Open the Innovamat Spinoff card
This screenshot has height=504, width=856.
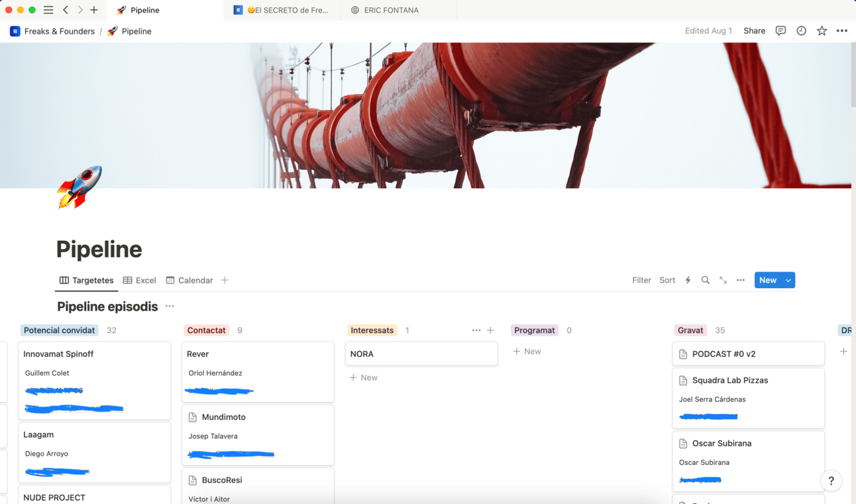point(95,381)
